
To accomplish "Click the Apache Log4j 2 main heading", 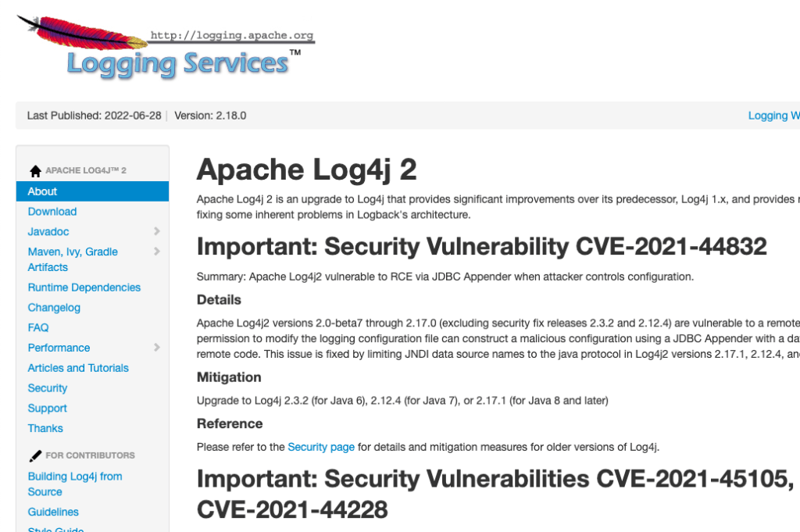I will click(306, 170).
